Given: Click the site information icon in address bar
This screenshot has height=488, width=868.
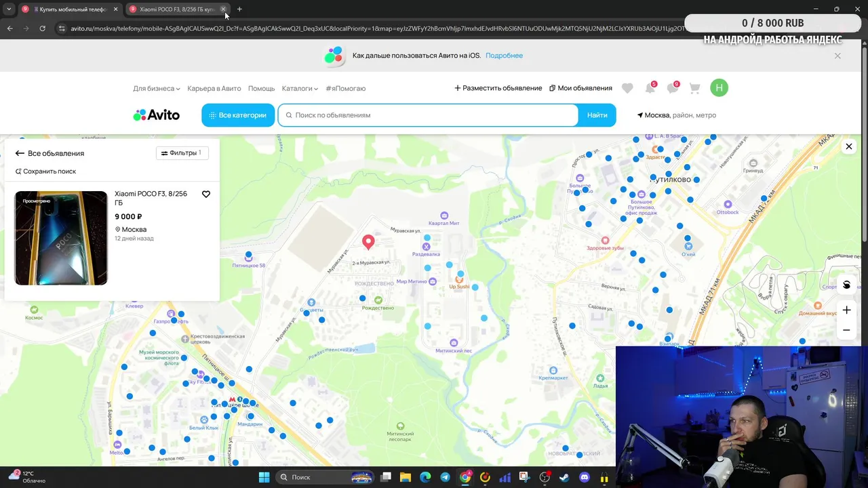Looking at the screenshot, I should coord(62,28).
